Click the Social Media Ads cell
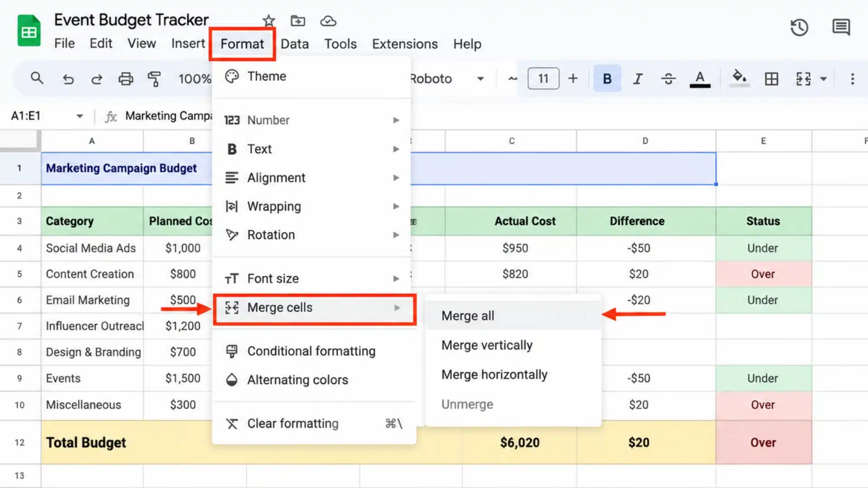Viewport: 868px width, 488px height. point(92,248)
